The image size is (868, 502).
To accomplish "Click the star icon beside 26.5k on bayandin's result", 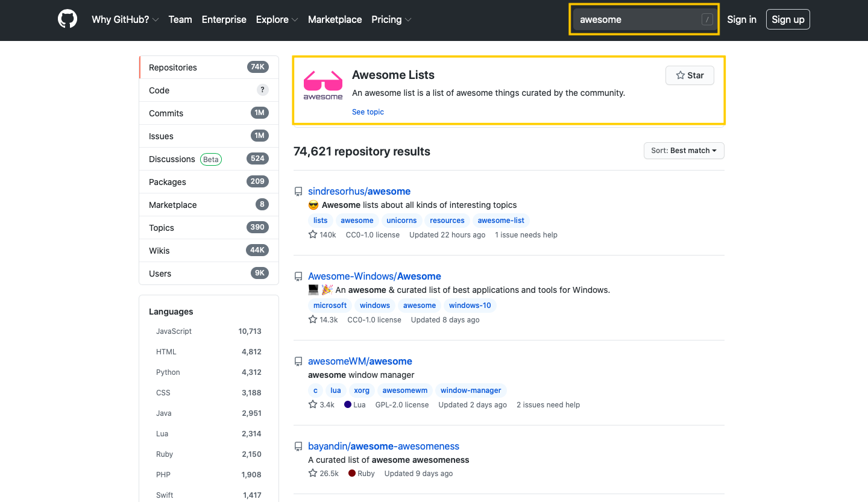I will tap(312, 473).
